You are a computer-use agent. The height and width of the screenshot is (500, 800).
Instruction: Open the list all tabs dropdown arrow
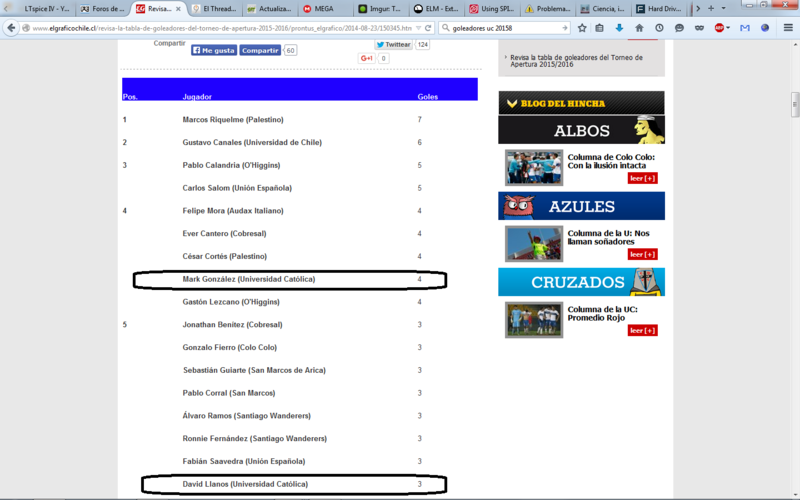[723, 8]
